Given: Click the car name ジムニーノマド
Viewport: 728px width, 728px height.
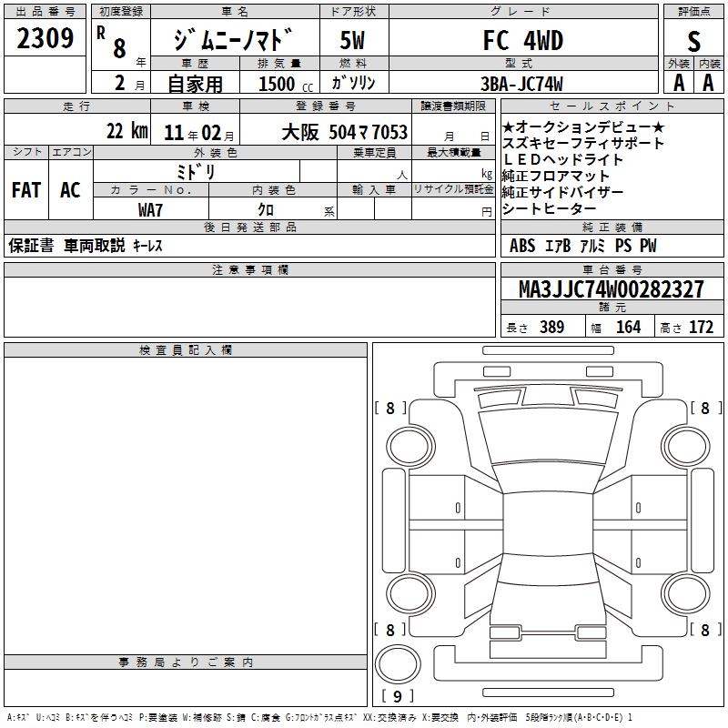Looking at the screenshot, I should (x=235, y=42).
